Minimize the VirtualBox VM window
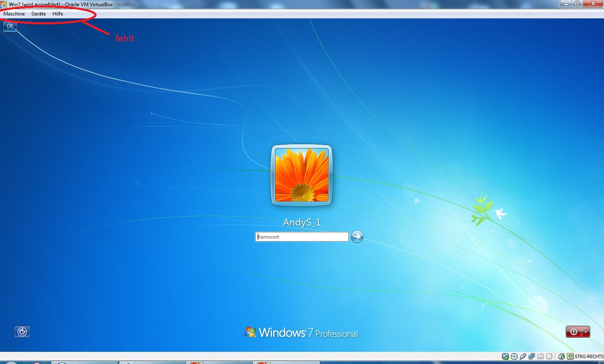 pos(567,3)
